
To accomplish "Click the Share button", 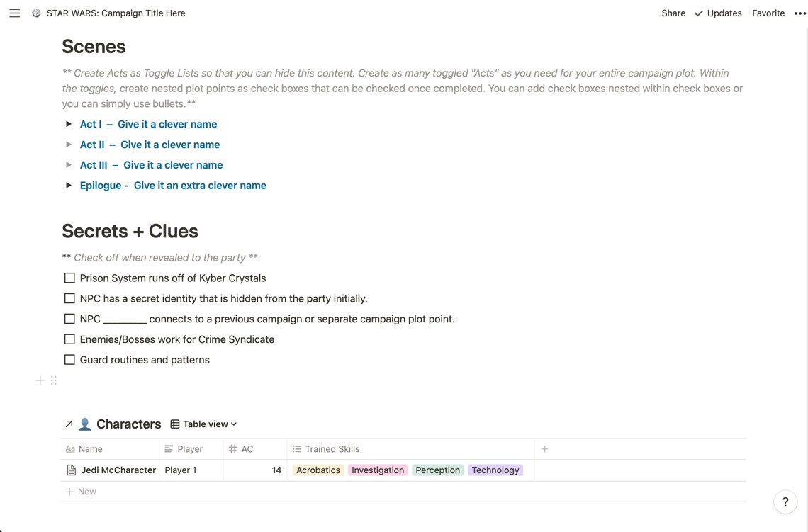I will click(x=673, y=13).
